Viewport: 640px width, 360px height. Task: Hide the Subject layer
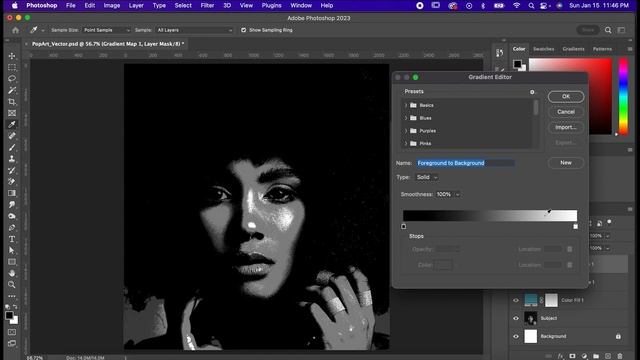516,318
